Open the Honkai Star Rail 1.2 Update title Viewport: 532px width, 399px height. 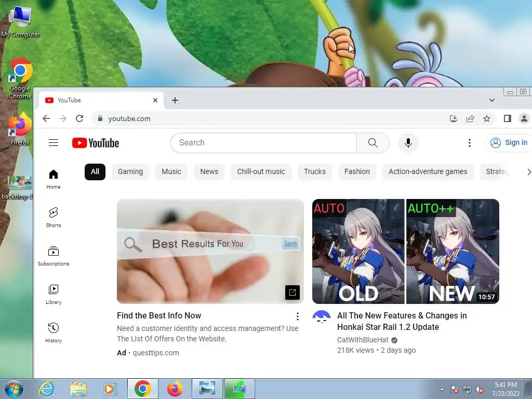(x=402, y=321)
